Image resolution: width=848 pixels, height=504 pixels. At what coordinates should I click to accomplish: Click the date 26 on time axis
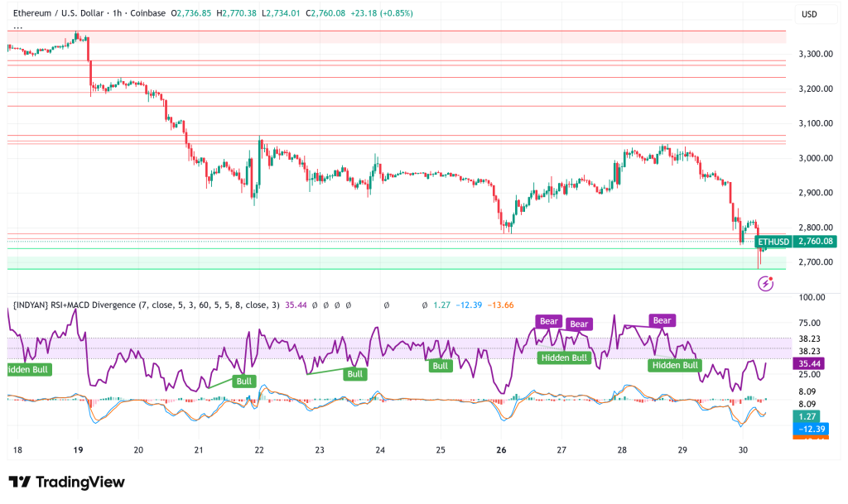point(501,450)
